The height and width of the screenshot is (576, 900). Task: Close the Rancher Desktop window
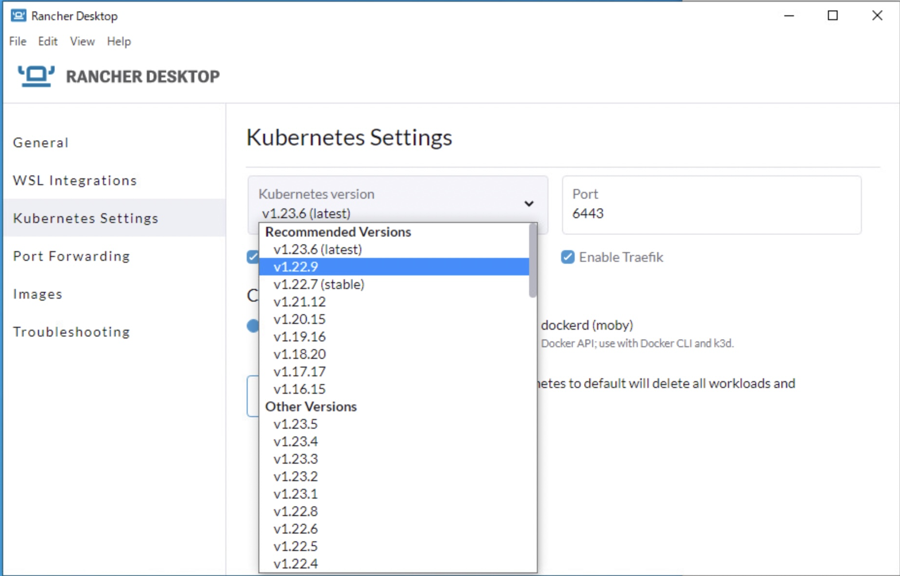pyautogui.click(x=877, y=15)
